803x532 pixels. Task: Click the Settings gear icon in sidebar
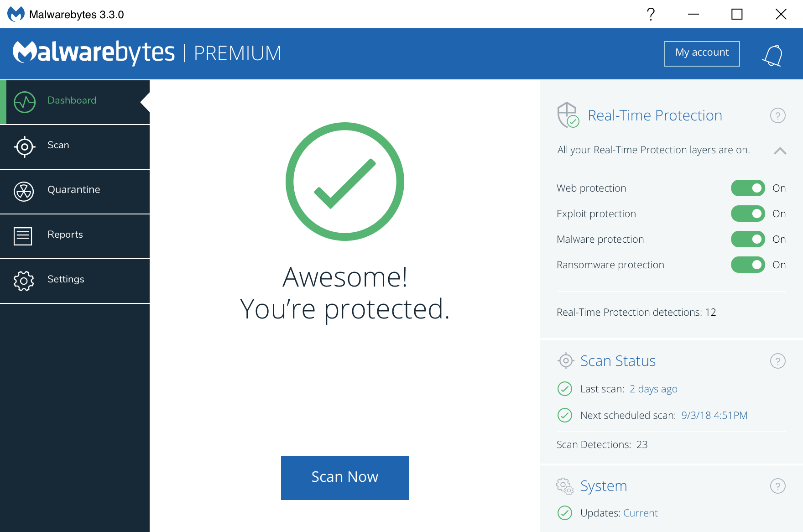point(24,281)
